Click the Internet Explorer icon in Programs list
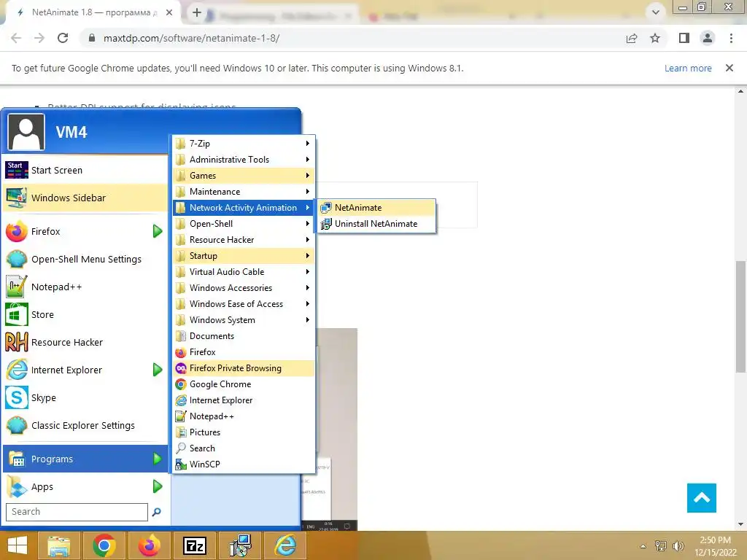Screen dimensions: 747x560 tap(181, 400)
